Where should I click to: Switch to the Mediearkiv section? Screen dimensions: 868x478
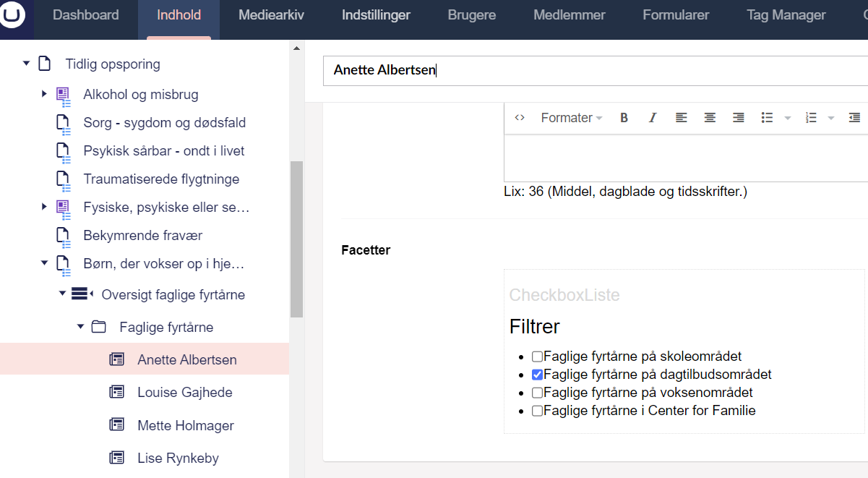point(271,15)
